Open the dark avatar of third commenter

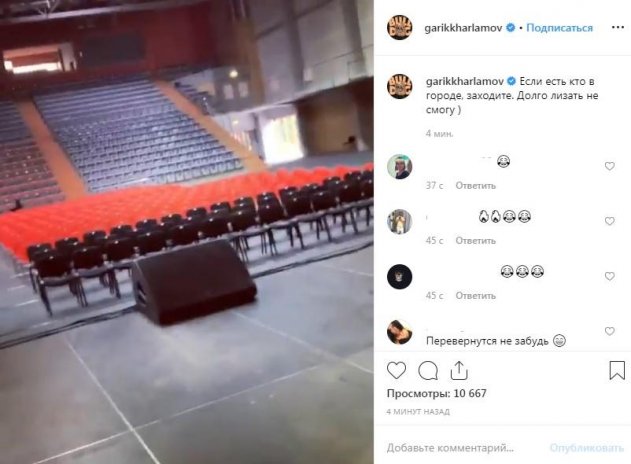tap(399, 276)
